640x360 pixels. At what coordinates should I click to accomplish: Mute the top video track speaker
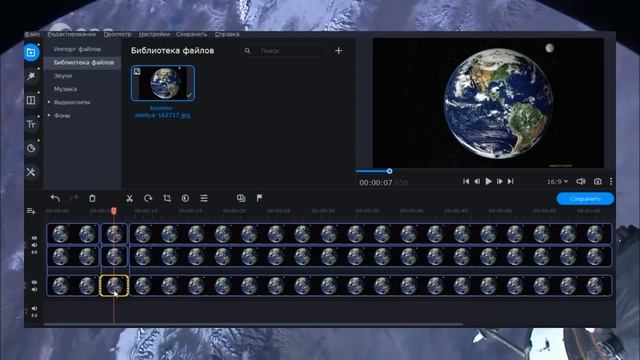(x=34, y=245)
